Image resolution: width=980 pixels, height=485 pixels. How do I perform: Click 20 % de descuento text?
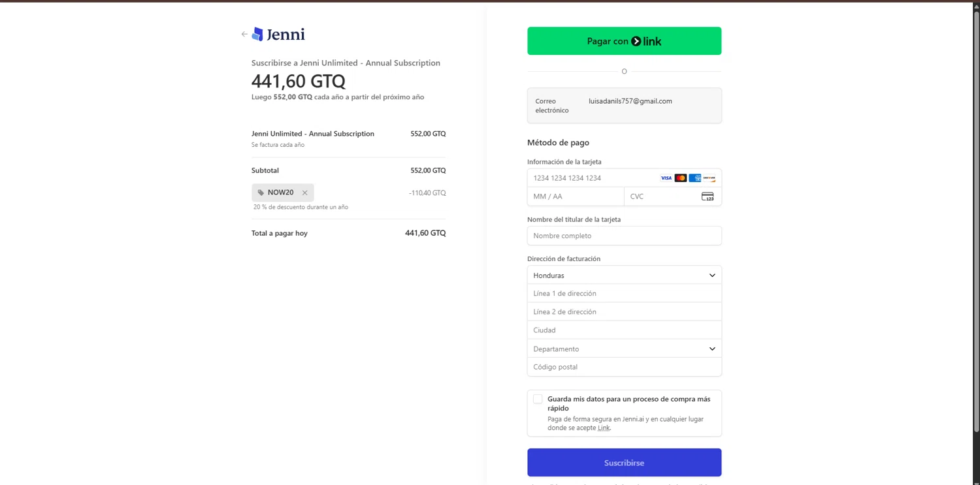[x=301, y=207]
